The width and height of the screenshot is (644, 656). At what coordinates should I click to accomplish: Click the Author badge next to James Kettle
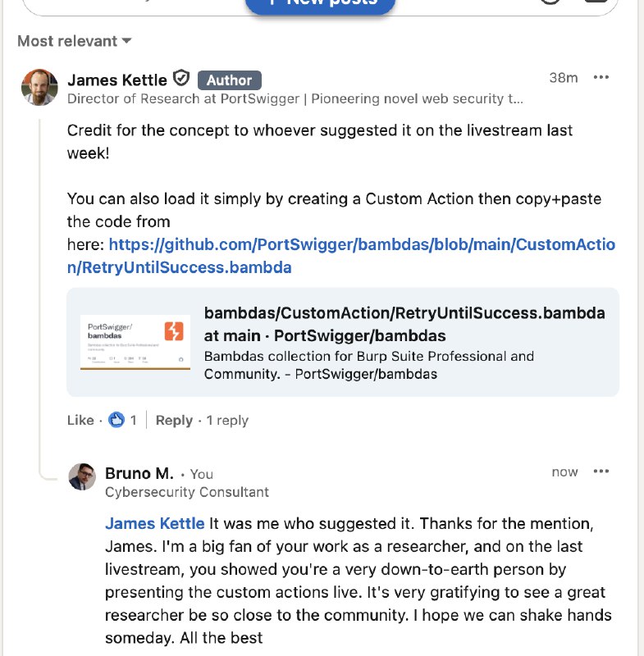tap(229, 80)
